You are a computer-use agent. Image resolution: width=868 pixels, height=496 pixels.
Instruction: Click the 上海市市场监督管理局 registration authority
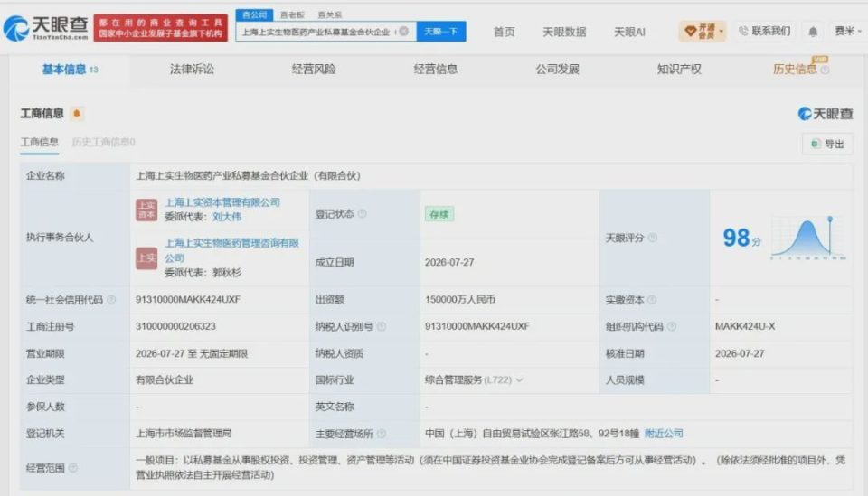[x=184, y=434]
